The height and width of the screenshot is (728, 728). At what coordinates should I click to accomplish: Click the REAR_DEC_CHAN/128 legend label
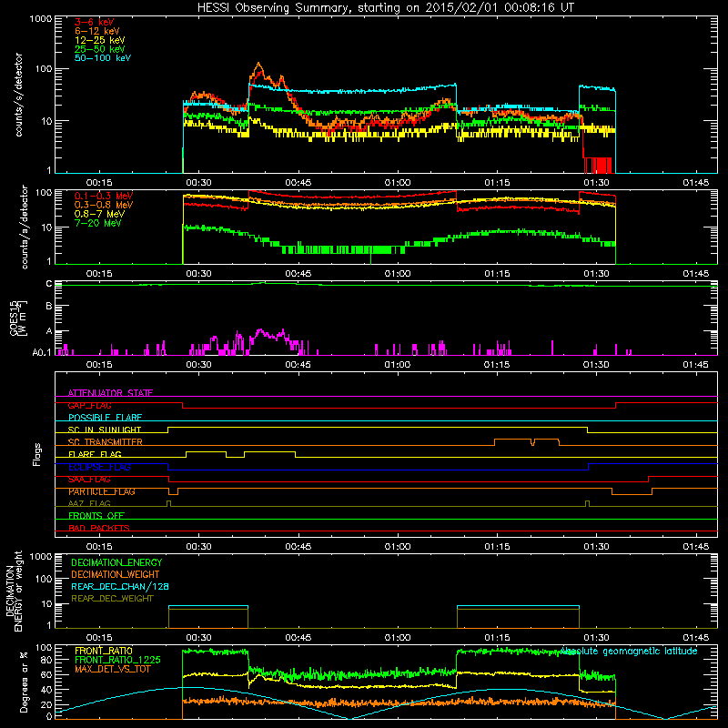[120, 586]
